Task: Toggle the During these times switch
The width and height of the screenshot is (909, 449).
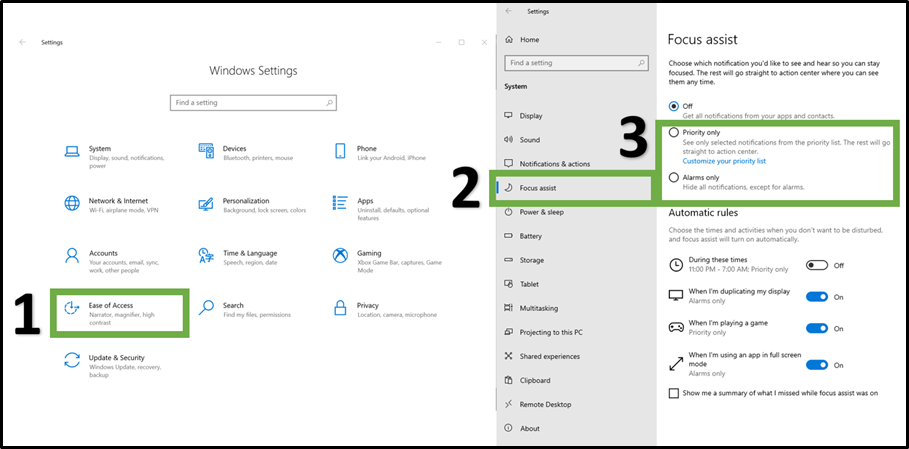Action: click(x=817, y=265)
